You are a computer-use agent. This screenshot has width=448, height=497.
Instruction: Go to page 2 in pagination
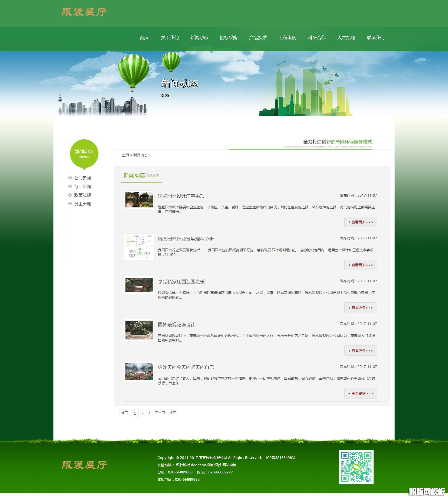coord(142,413)
